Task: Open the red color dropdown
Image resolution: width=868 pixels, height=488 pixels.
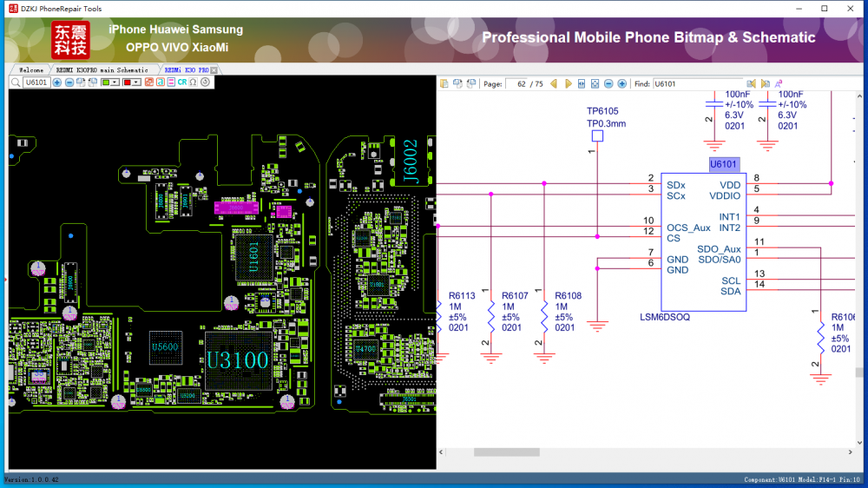Action: click(x=136, y=82)
